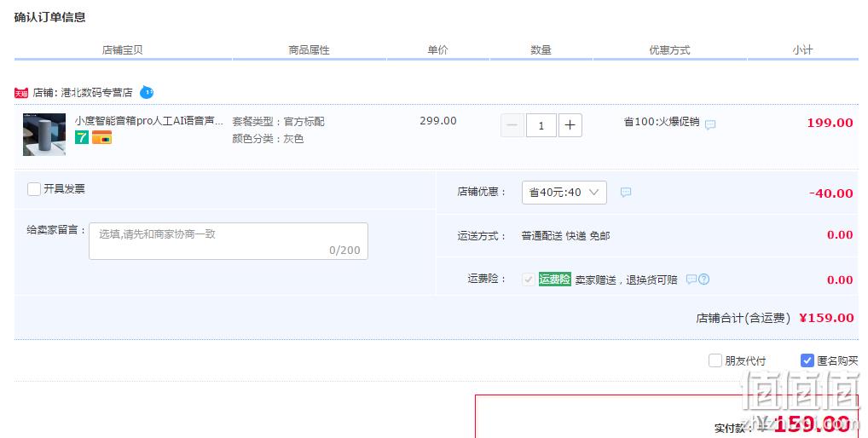Click the 普通配送 快递 免邮 shipping text

(x=566, y=236)
